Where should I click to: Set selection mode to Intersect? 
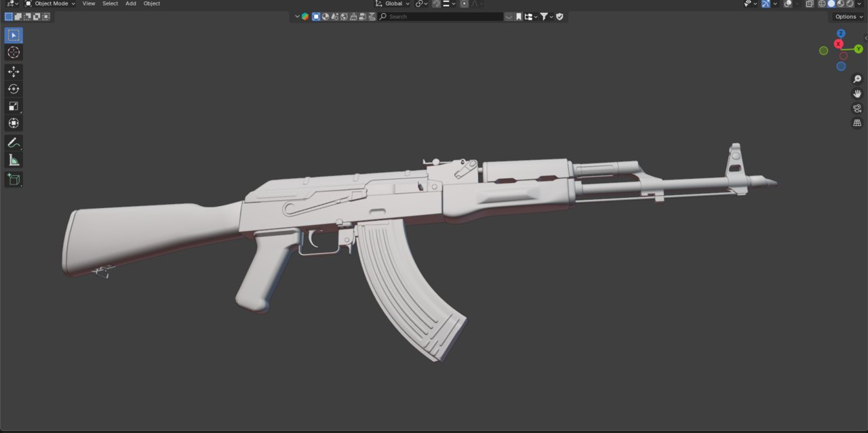coord(45,16)
